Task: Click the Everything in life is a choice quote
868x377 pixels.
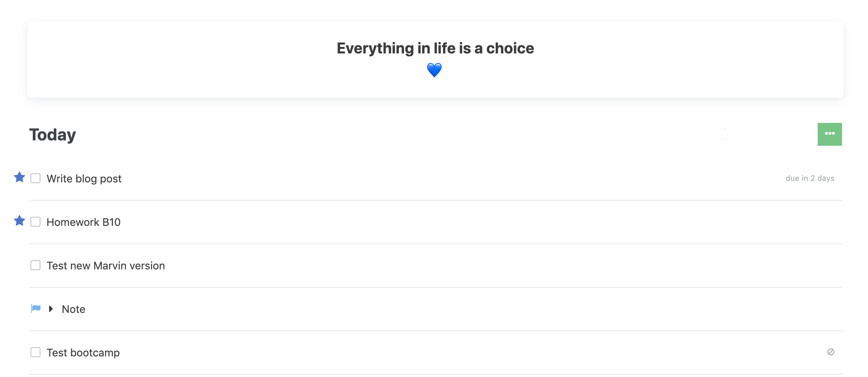Action: pos(435,48)
